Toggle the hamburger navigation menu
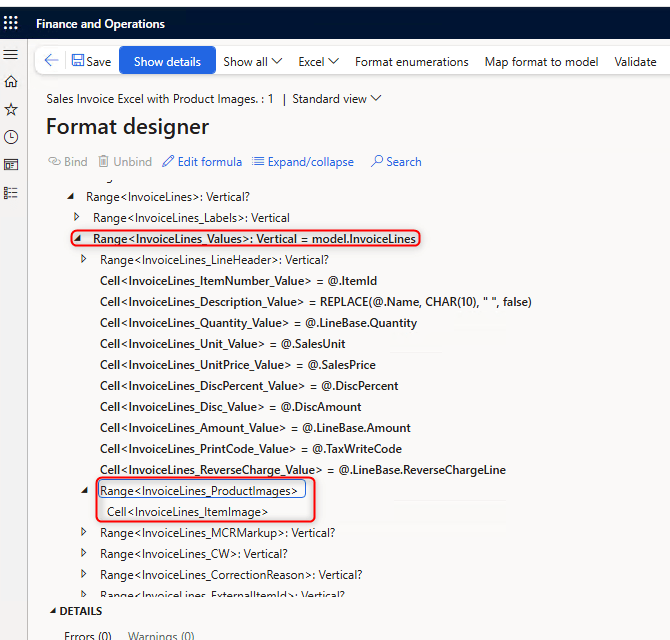The width and height of the screenshot is (670, 640). (x=11, y=54)
